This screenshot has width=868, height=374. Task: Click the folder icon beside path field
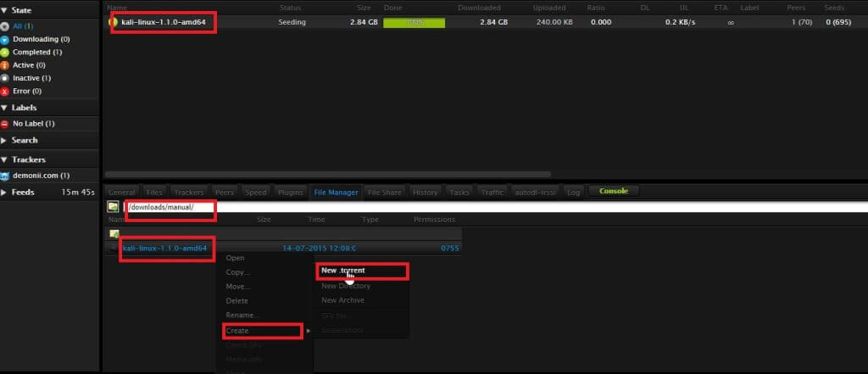[x=112, y=207]
